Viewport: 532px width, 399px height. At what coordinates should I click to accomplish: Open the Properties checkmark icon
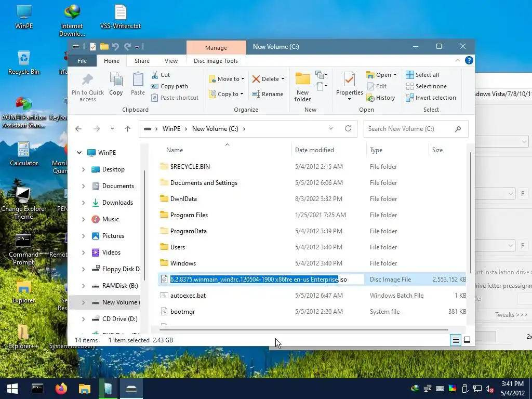pos(349,79)
